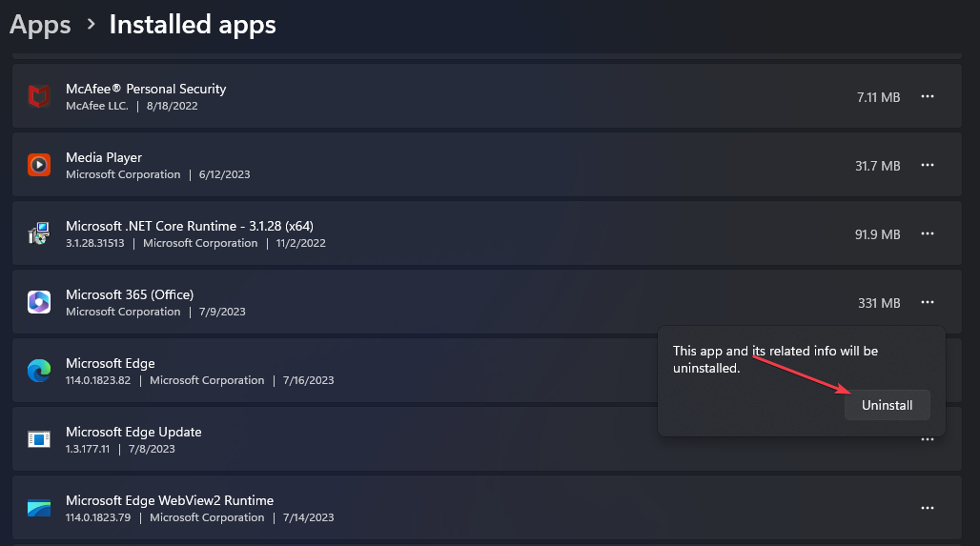980x546 pixels.
Task: Click the Media Player app icon
Action: (x=39, y=165)
